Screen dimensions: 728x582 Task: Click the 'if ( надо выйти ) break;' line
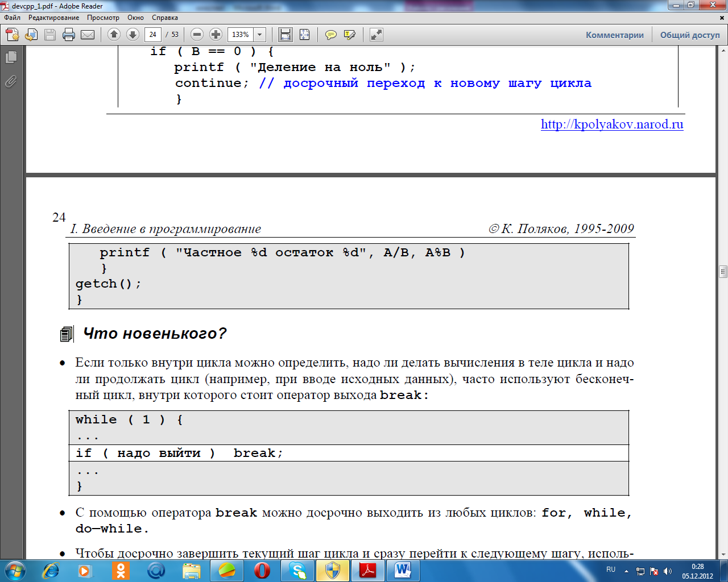(179, 453)
